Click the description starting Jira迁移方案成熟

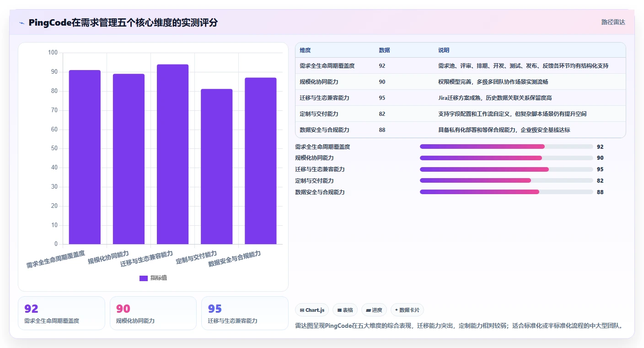(x=495, y=98)
